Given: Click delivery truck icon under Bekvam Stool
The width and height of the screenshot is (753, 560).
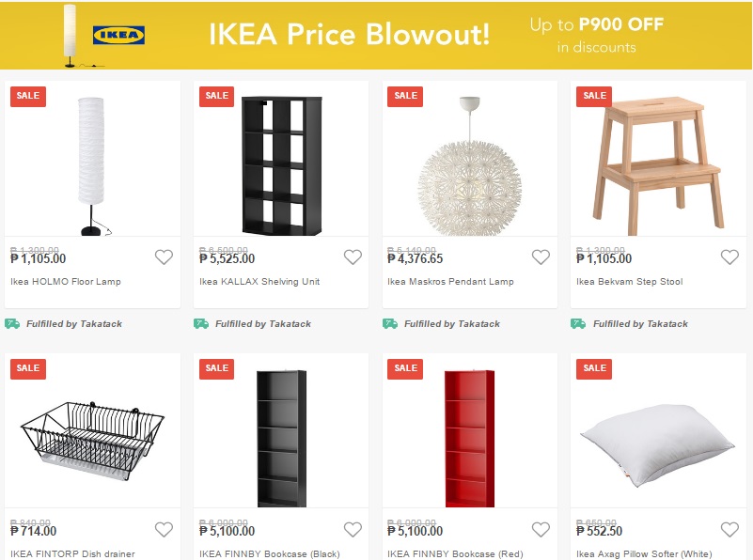Looking at the screenshot, I should coord(578,323).
